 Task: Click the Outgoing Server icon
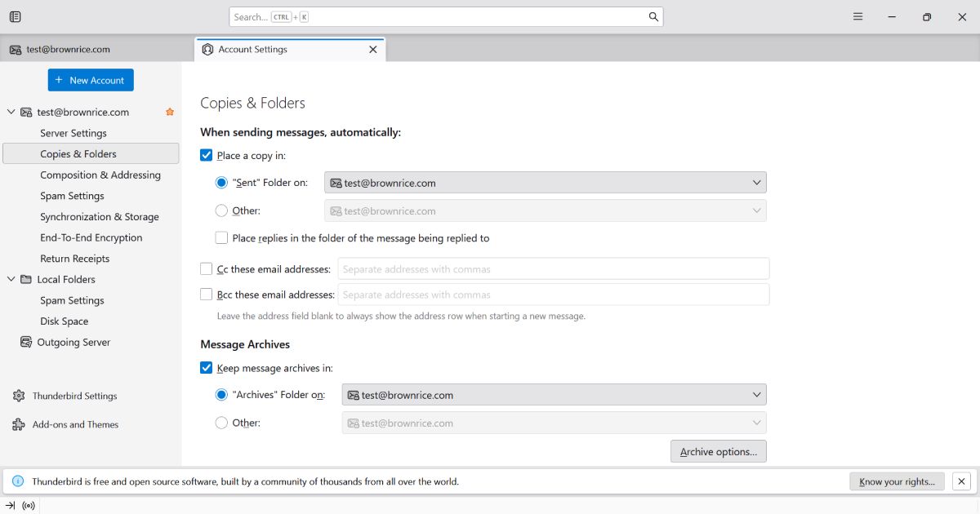point(26,343)
